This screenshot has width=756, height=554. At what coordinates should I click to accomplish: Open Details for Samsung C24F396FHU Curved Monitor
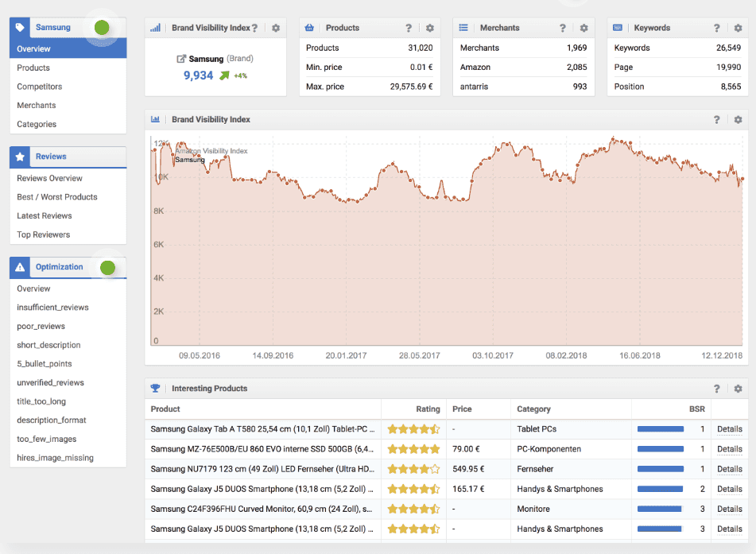pyautogui.click(x=730, y=509)
